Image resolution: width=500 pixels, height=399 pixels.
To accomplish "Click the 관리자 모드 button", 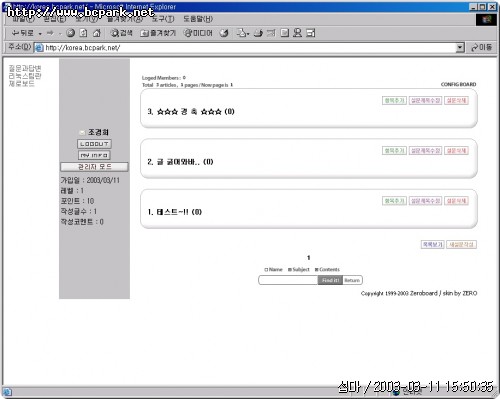I will (x=94, y=167).
